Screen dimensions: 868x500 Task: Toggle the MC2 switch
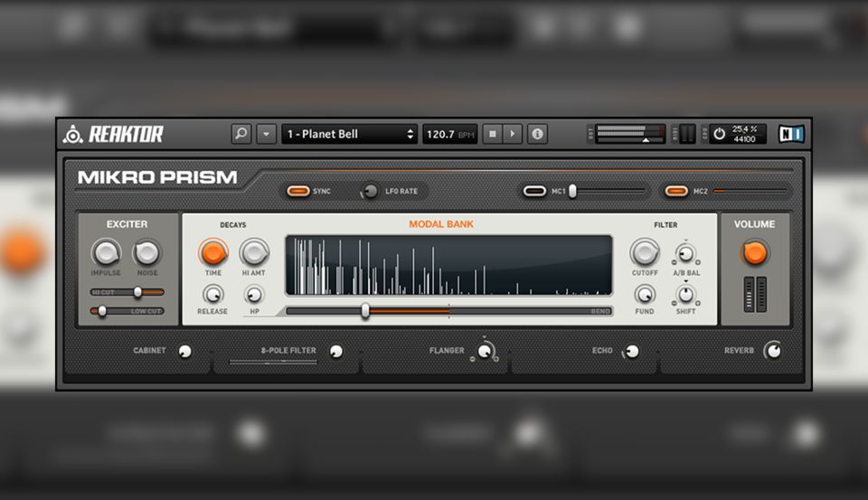[x=676, y=191]
